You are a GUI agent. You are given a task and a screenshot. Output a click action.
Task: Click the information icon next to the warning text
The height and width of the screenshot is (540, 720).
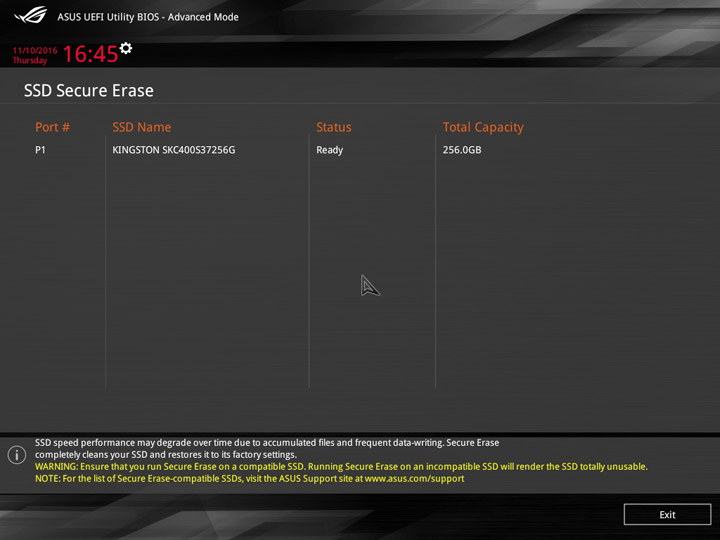[x=17, y=455]
